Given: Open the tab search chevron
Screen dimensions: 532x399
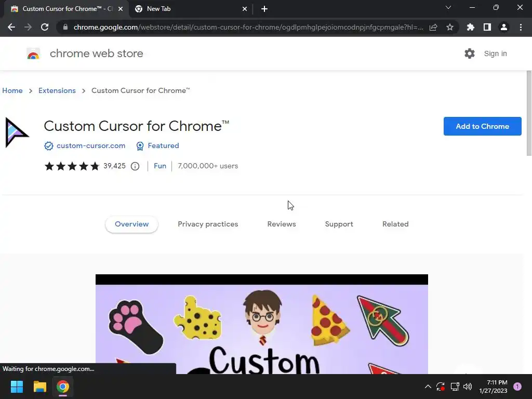Looking at the screenshot, I should pos(448,7).
